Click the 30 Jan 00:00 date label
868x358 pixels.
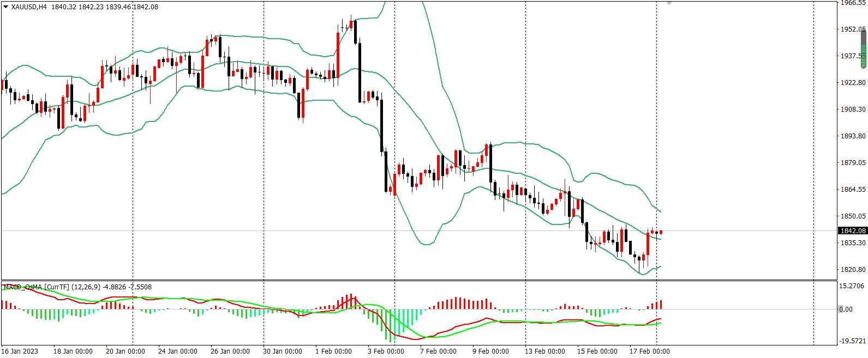[x=282, y=351]
